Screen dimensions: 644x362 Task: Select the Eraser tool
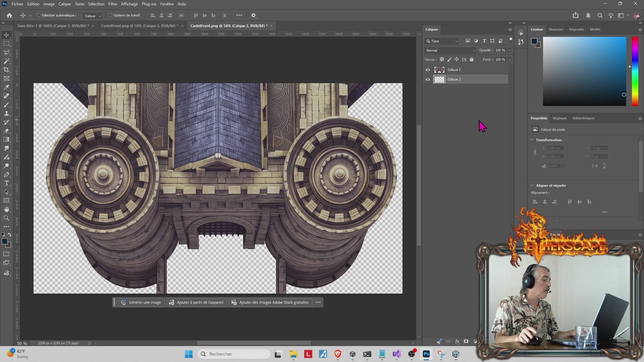[x=6, y=131]
